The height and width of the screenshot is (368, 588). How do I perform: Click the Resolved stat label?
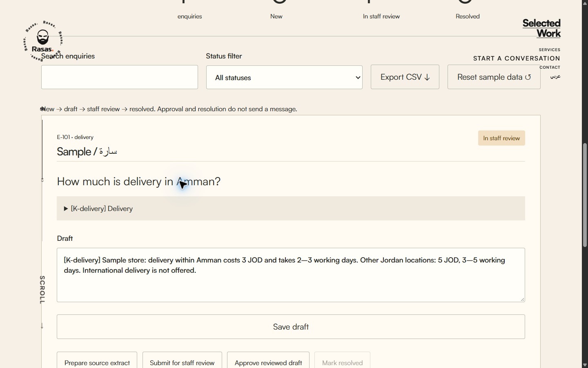(x=468, y=16)
